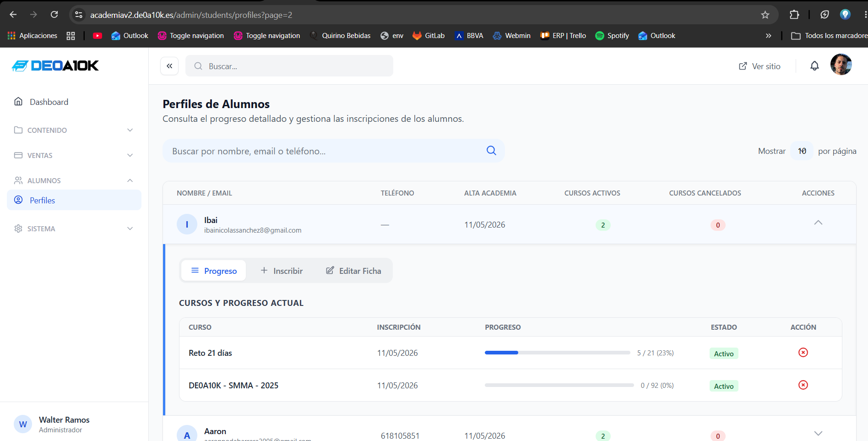Expand CONTENIDO sidebar section

[x=74, y=130]
